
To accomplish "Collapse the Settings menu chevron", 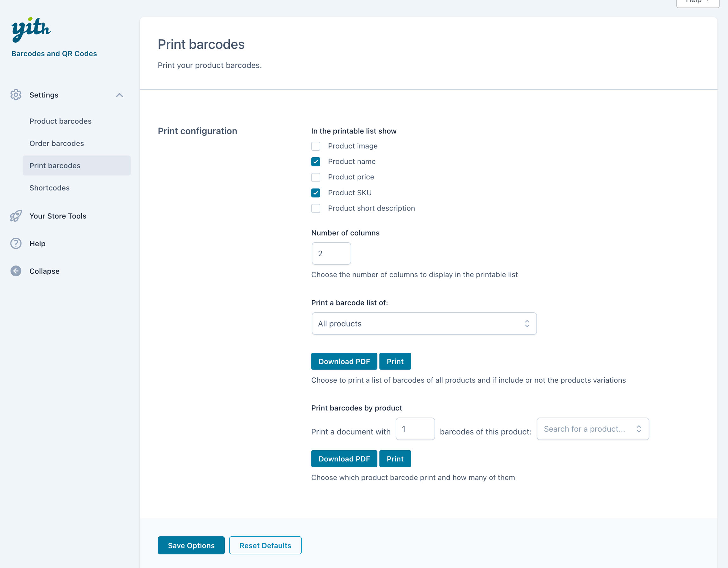I will 119,95.
